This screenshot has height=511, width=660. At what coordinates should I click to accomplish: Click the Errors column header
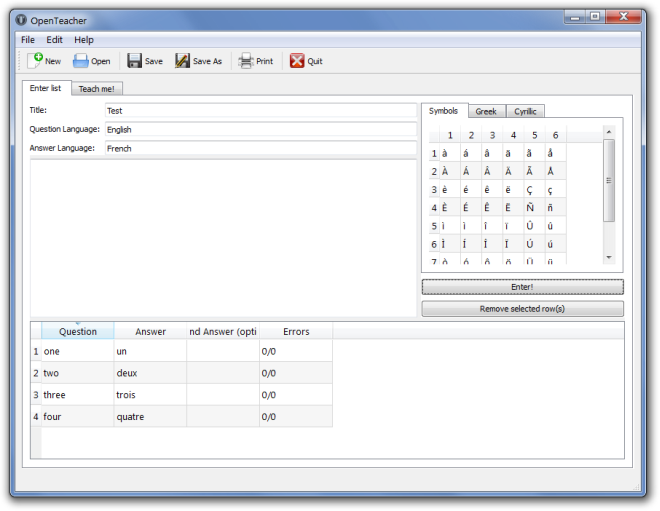(296, 331)
